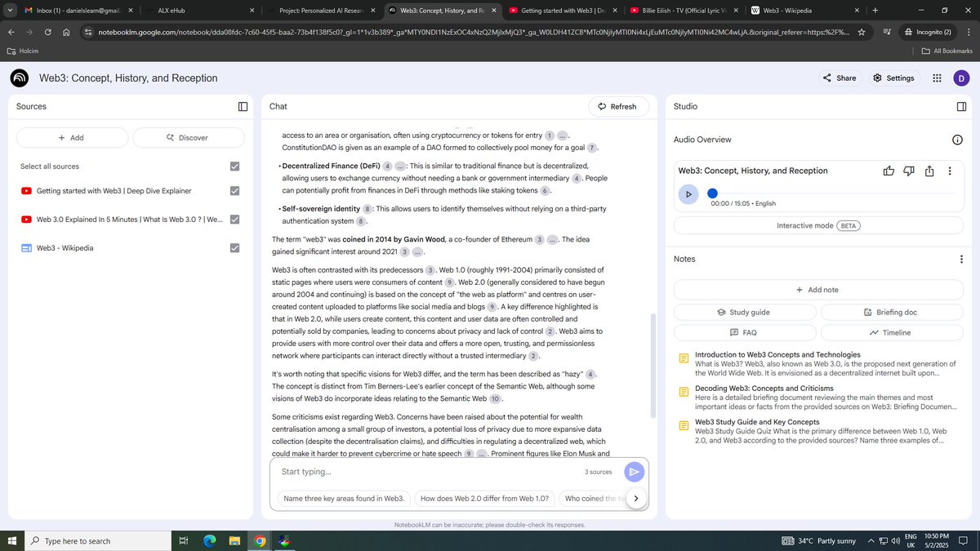Open Holcim bookmark folder
Viewport: 980px width, 551px height.
click(x=23, y=51)
